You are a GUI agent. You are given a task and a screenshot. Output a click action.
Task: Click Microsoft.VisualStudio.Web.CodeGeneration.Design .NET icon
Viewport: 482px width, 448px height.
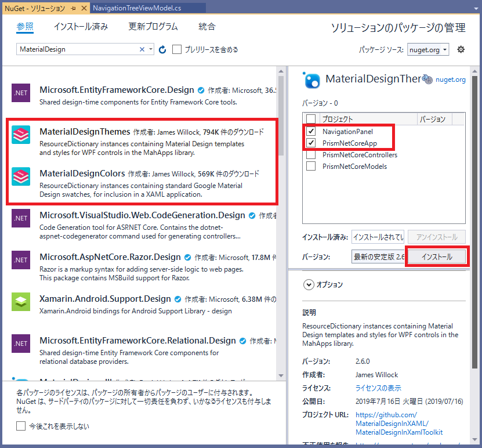click(x=21, y=218)
